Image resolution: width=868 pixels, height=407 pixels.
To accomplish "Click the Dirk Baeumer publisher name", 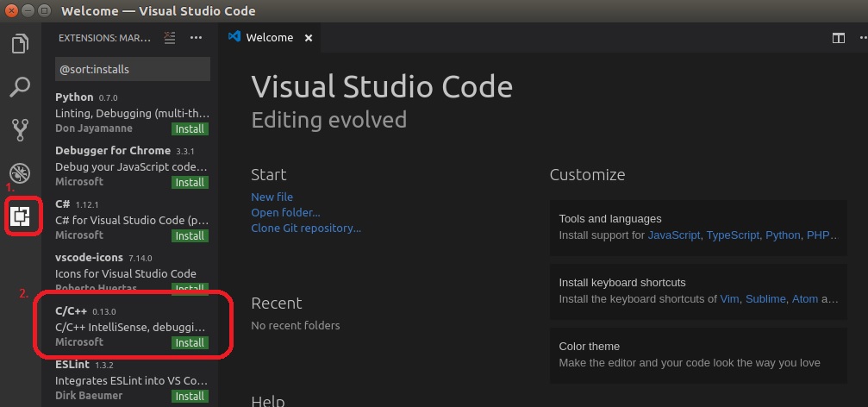I will point(89,396).
